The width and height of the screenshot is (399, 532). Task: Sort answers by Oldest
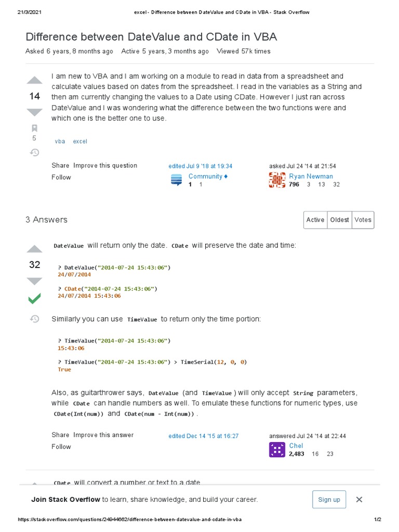point(339,220)
